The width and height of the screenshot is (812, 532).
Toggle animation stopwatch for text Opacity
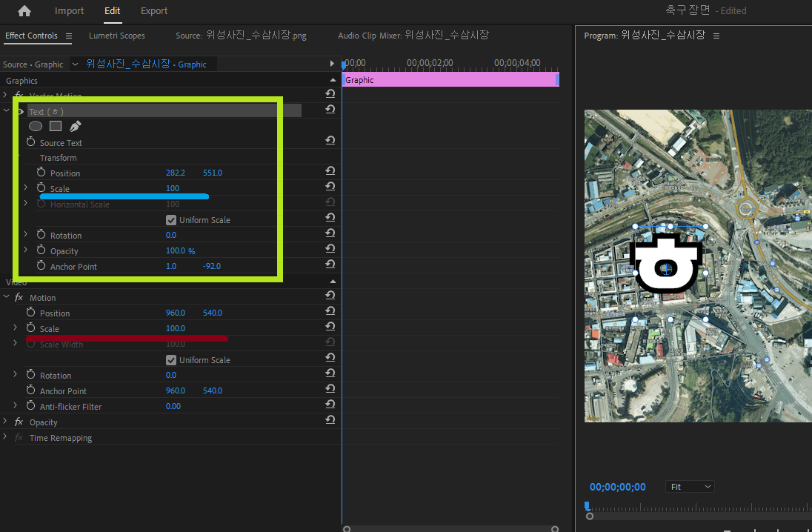(x=41, y=250)
